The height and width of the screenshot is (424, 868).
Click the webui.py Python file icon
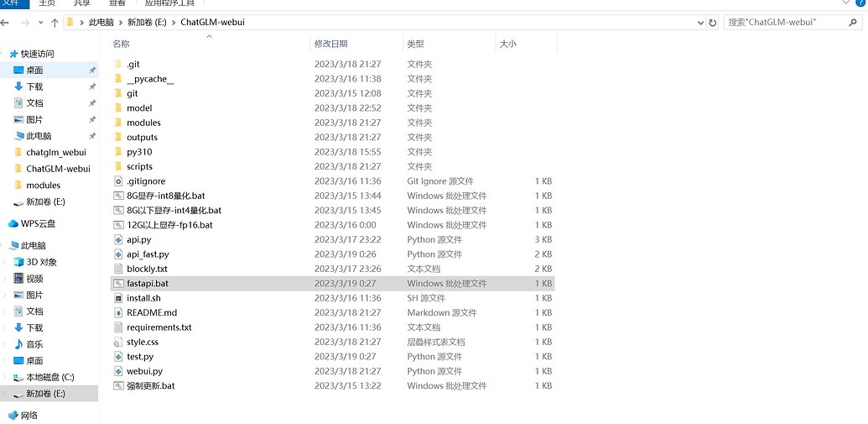pyautogui.click(x=118, y=371)
